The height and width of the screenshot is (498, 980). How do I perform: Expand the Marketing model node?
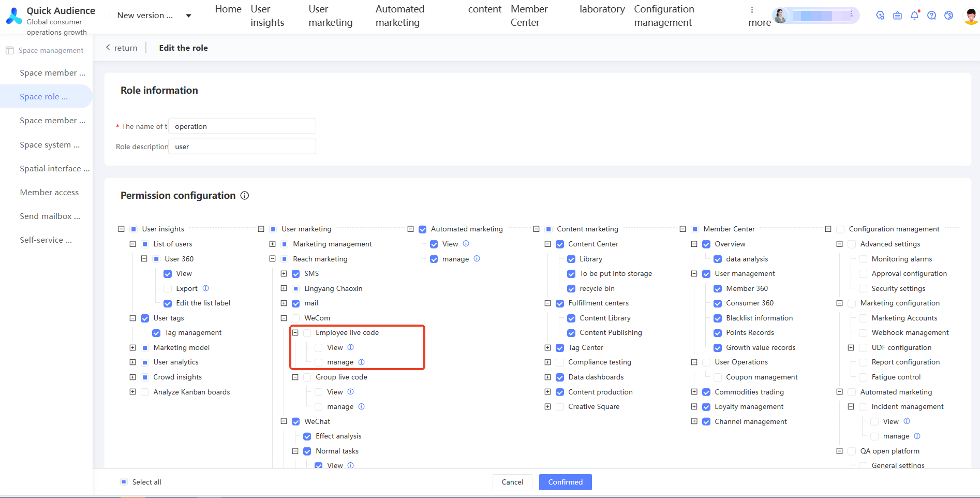132,347
